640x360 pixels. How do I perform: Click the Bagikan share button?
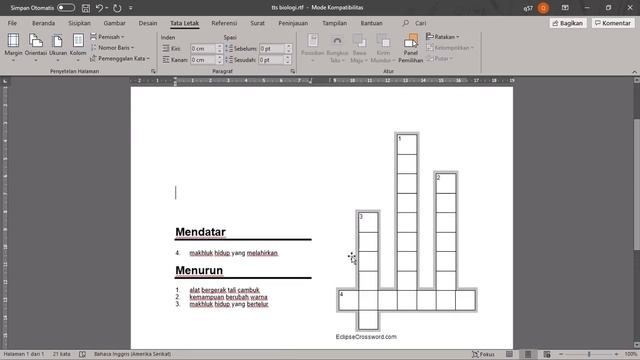[568, 23]
